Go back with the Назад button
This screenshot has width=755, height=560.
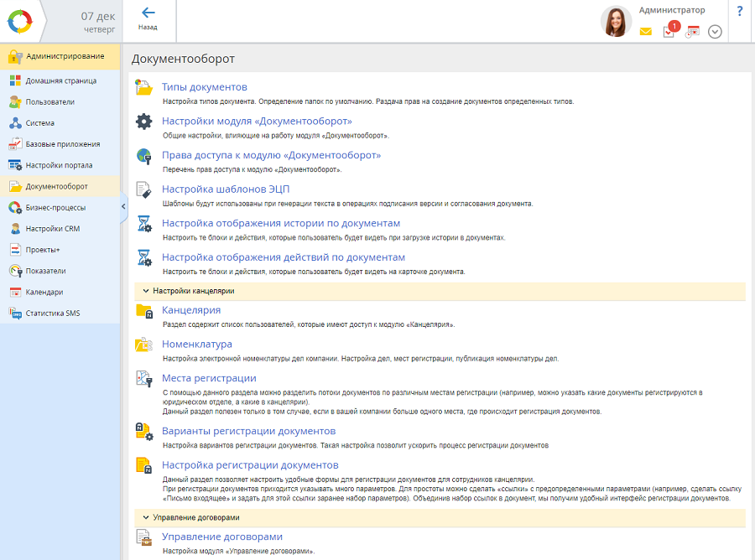tap(148, 19)
